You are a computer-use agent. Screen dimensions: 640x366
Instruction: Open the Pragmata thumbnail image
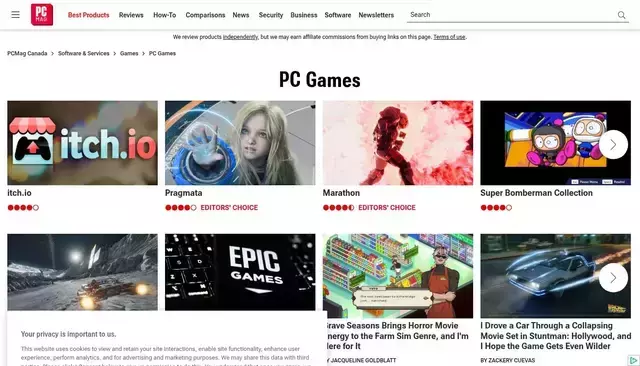pyautogui.click(x=240, y=143)
